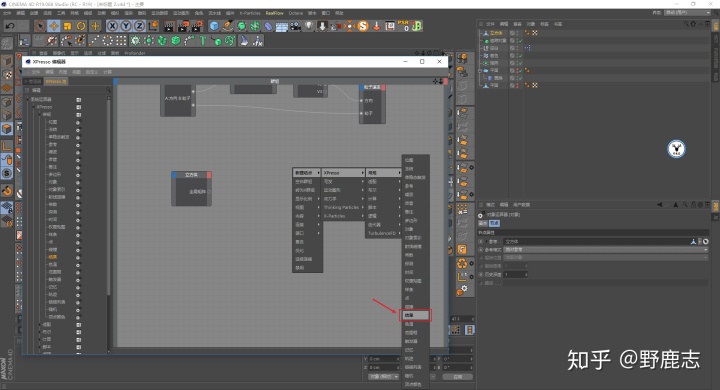This screenshot has width=720, height=390.
Task: Activate the Rotate tool
Action: [81, 26]
